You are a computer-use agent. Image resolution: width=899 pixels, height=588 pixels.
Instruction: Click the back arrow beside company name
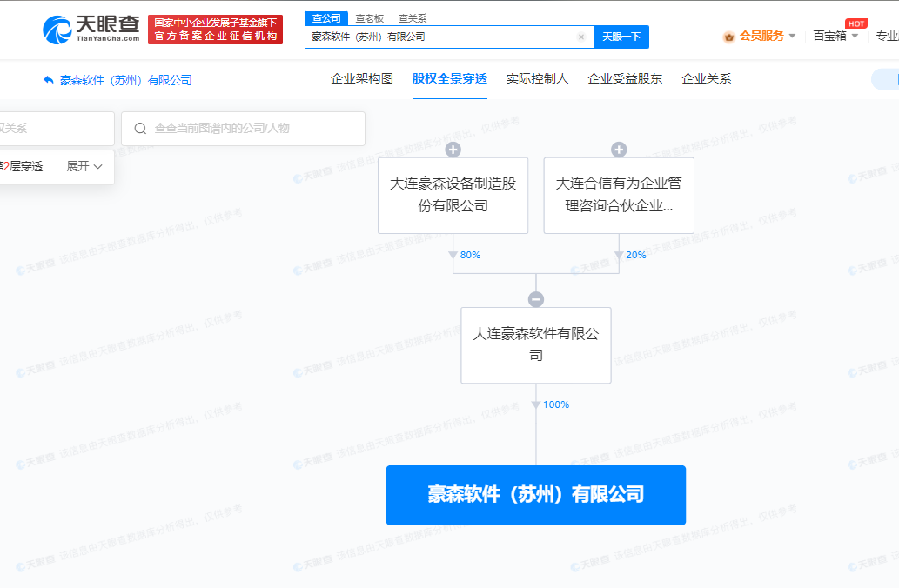coord(48,80)
